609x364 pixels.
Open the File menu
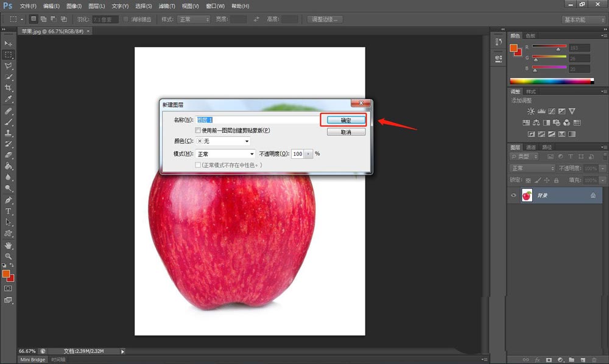coord(28,6)
